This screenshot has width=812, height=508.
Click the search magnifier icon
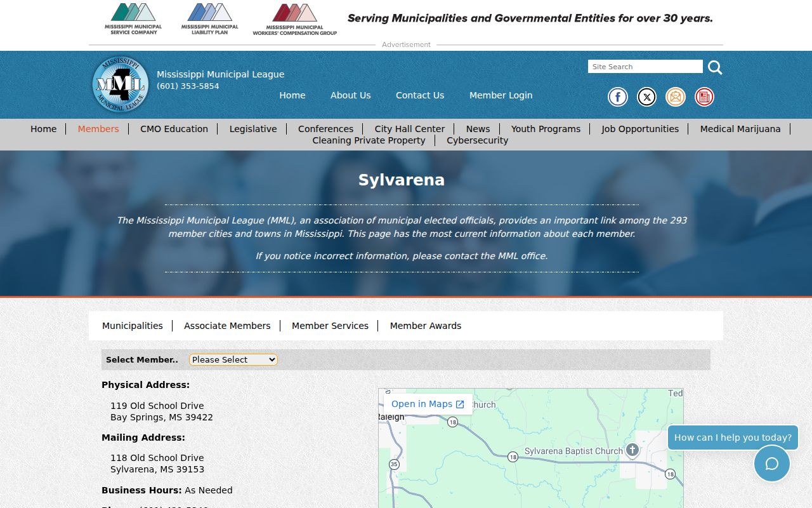tap(715, 67)
